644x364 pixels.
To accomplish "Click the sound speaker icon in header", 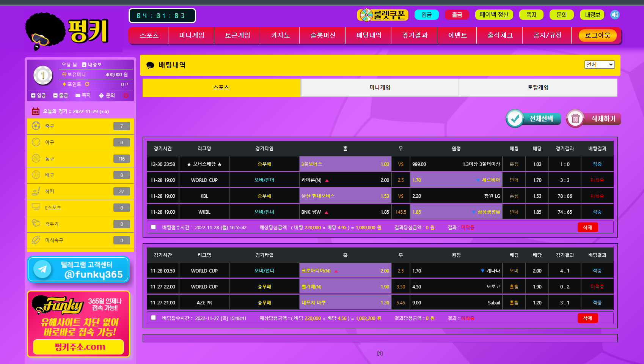I will tap(615, 15).
